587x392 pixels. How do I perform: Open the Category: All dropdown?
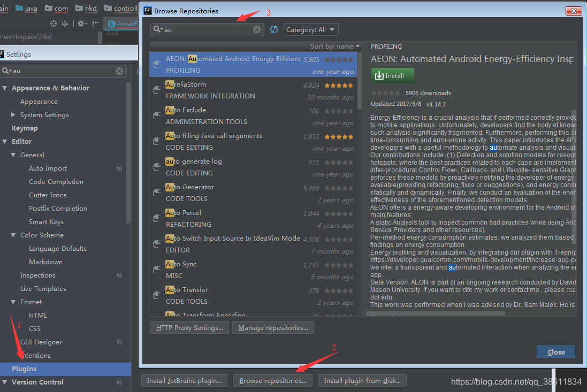[x=311, y=29]
